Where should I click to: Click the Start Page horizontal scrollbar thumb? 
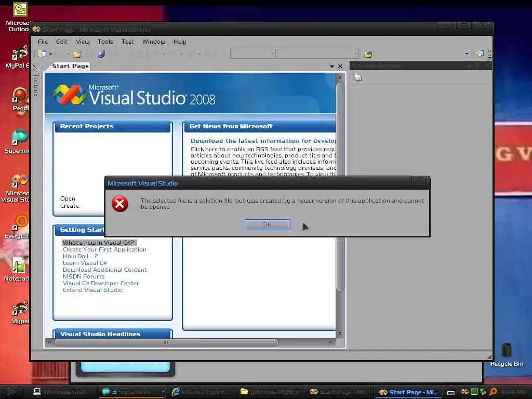[x=166, y=343]
